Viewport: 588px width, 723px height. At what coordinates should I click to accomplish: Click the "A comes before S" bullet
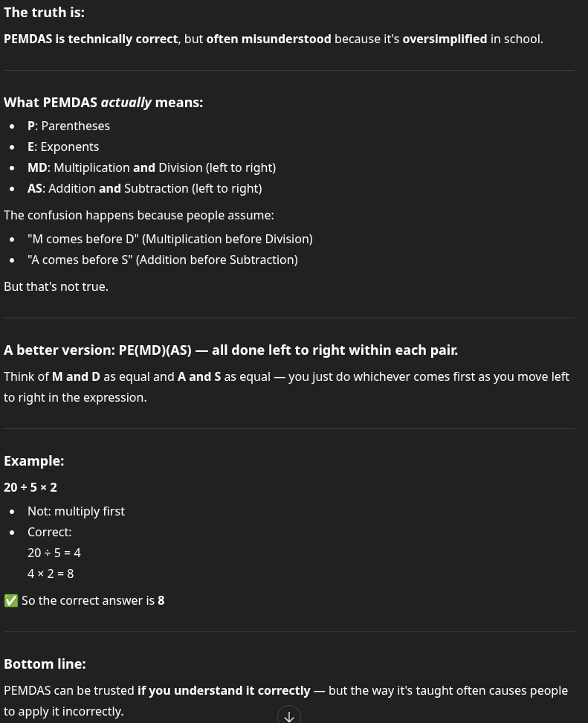(x=162, y=260)
